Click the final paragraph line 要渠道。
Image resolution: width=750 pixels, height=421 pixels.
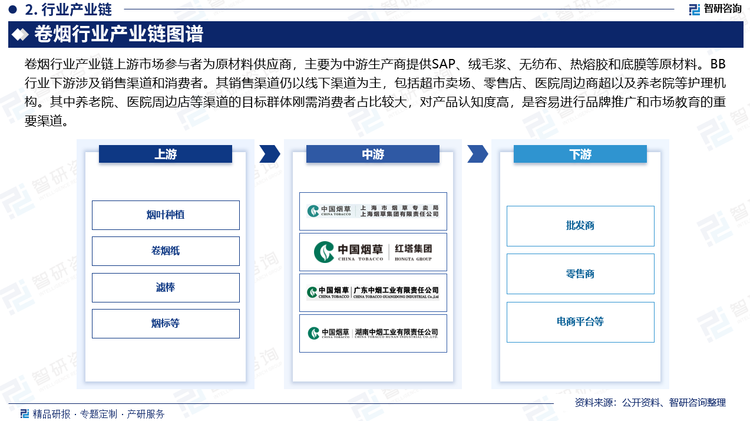tap(46, 121)
